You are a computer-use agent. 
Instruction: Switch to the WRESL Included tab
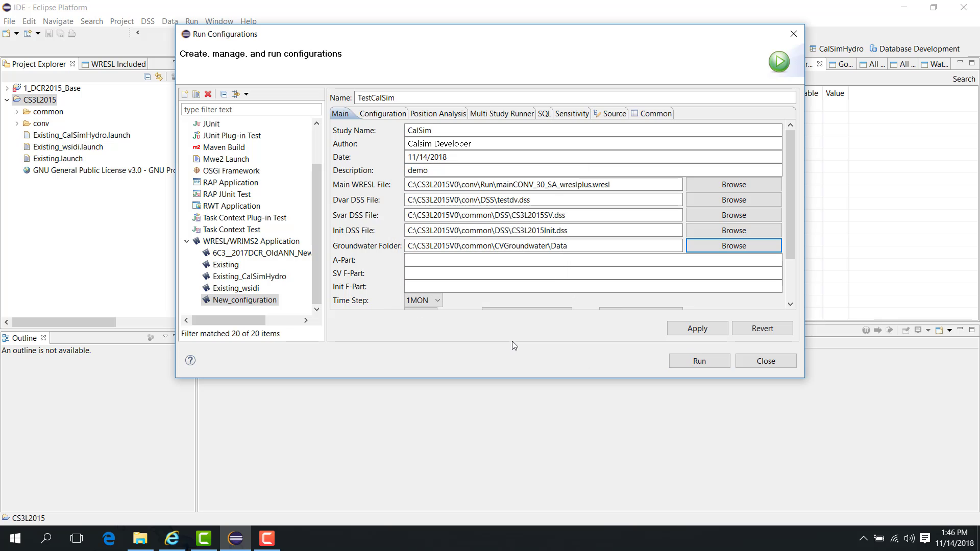(x=114, y=64)
